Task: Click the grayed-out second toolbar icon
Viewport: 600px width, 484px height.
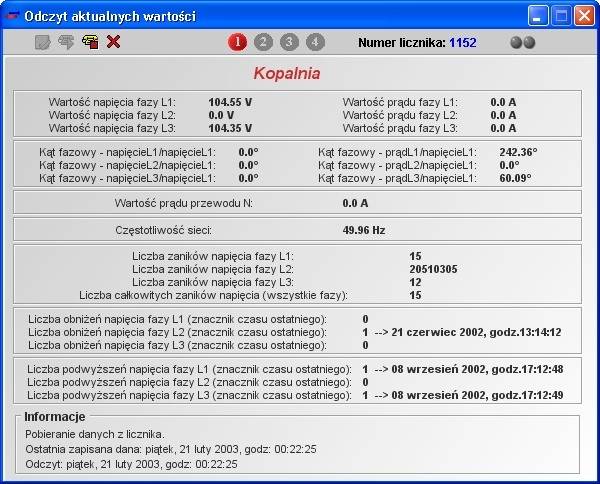Action: [66, 42]
